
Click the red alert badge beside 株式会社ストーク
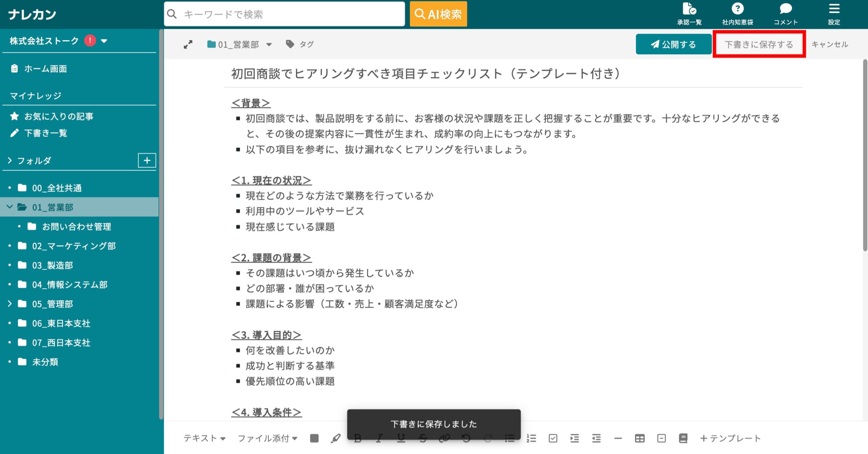coord(90,41)
